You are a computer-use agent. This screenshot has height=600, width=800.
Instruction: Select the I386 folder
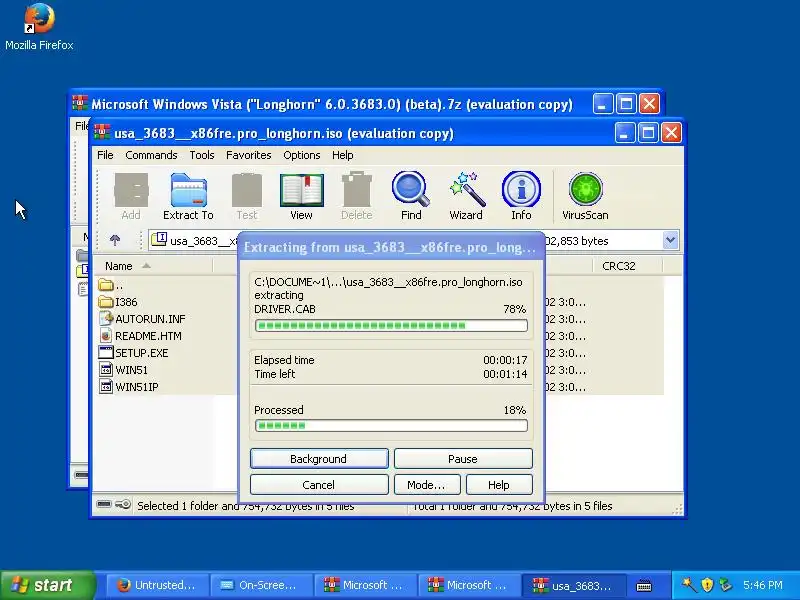click(118, 302)
